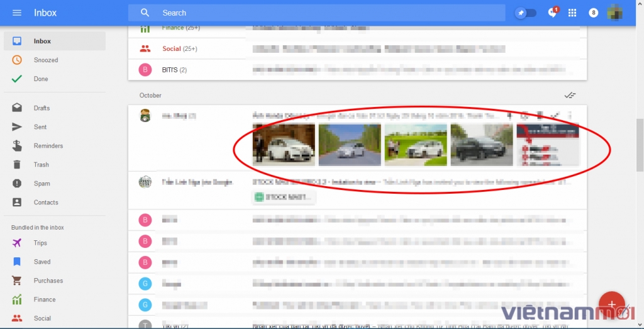Image resolution: width=644 pixels, height=329 pixels.
Task: Open Trash in sidebar
Action: (x=55, y=165)
